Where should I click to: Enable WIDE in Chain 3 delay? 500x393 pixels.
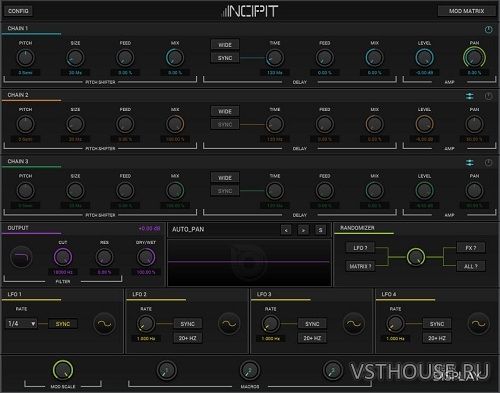[x=225, y=178]
